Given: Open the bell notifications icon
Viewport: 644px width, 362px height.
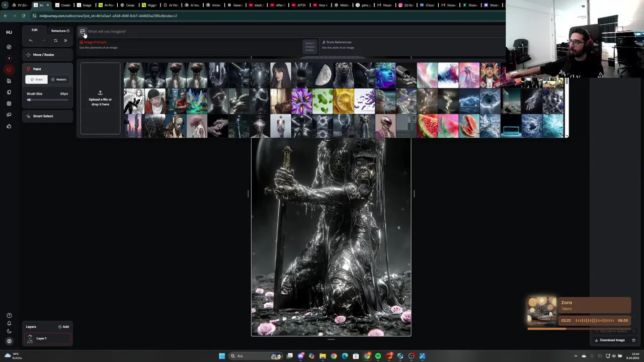Looking at the screenshot, I should (x=9, y=323).
